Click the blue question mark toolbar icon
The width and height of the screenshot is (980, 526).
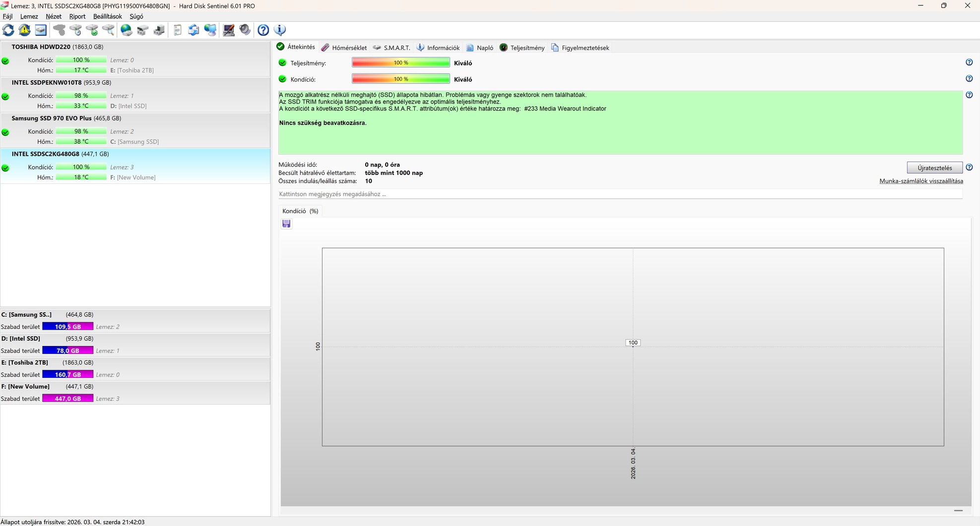263,30
